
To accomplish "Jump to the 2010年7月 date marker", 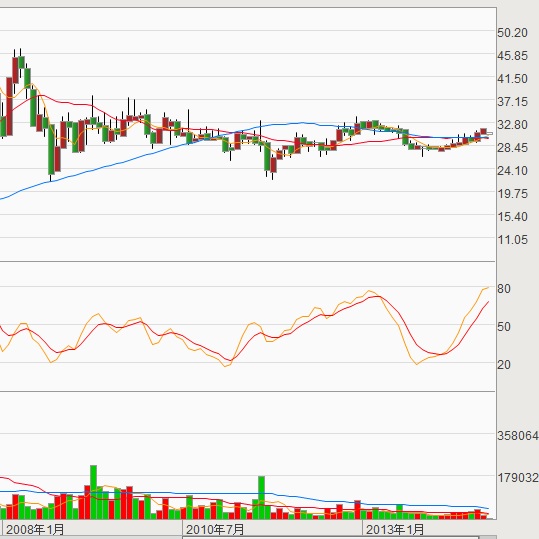I will tap(215, 529).
